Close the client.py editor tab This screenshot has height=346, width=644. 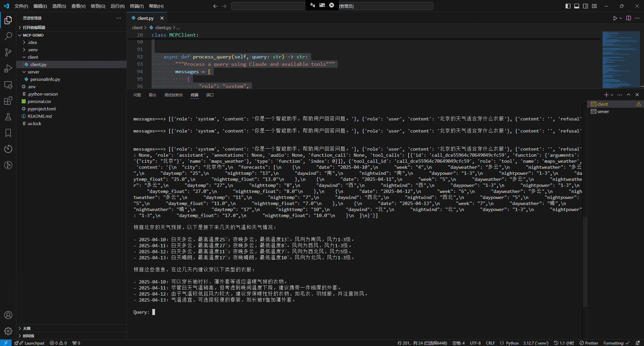click(x=162, y=18)
